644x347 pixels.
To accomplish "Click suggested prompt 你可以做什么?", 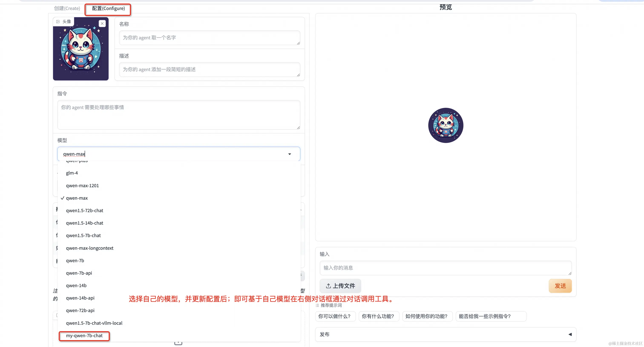I will click(x=334, y=316).
